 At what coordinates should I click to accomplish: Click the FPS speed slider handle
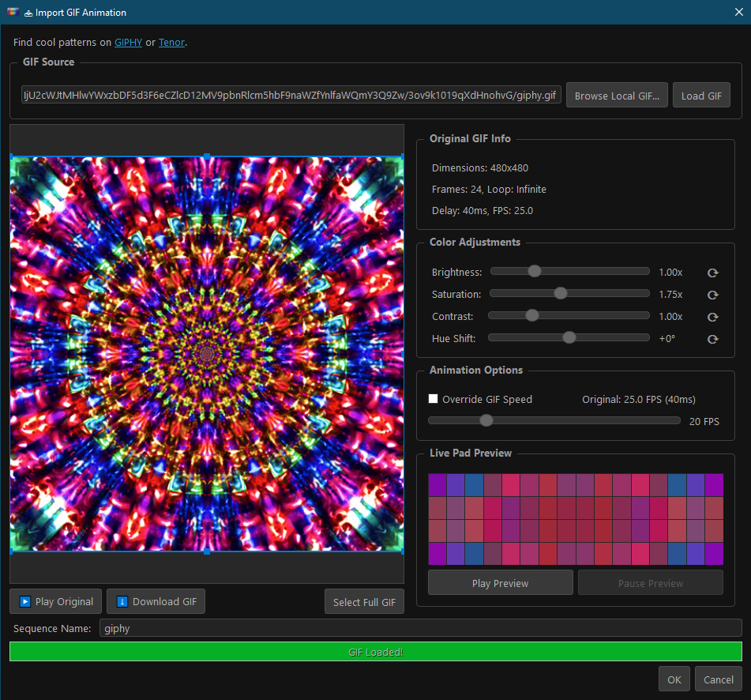click(x=486, y=420)
